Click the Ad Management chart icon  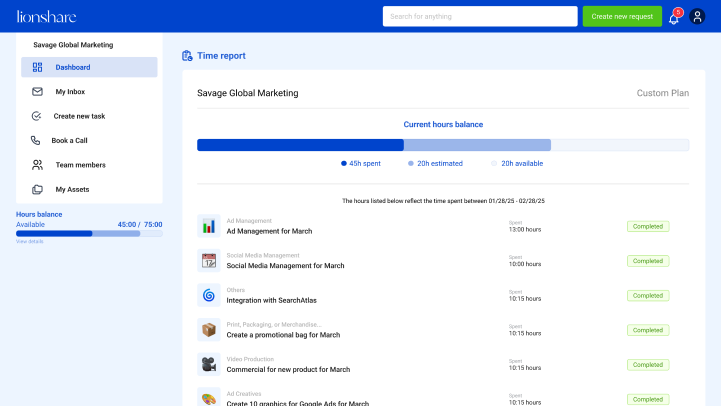(209, 226)
